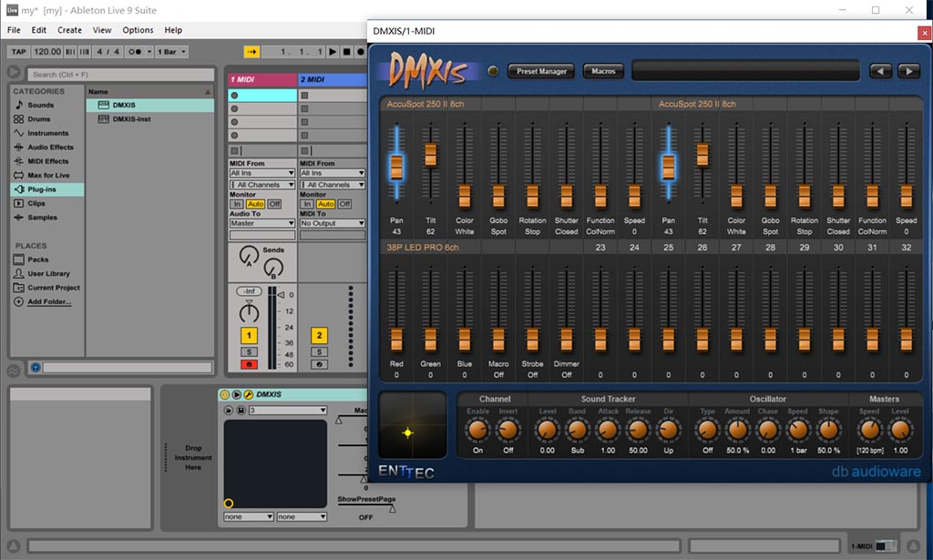Toggle the yellow Follow arrow button
933x560 pixels.
click(251, 52)
